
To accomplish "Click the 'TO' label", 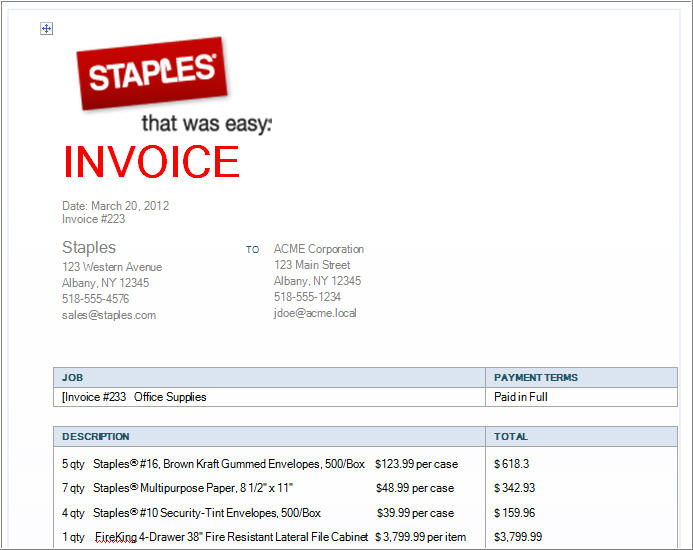I will coord(252,250).
